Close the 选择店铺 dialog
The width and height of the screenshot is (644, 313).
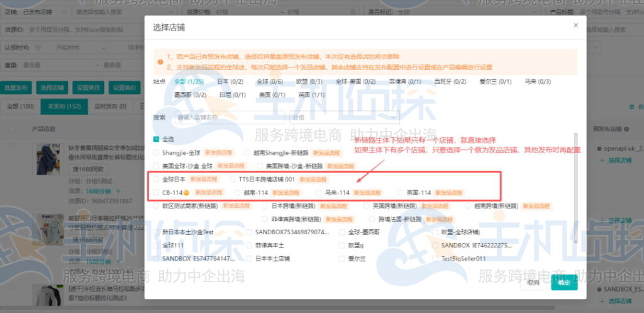(575, 25)
